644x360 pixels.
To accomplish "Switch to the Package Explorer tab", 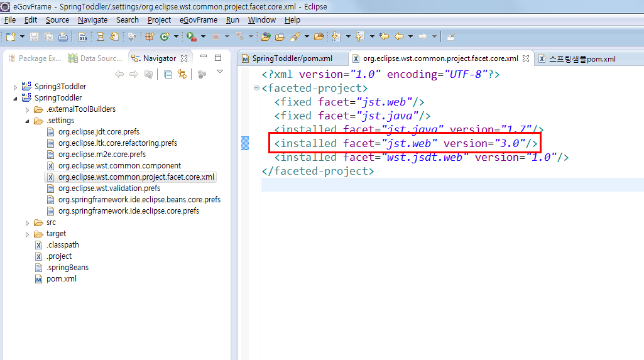I will tap(35, 58).
